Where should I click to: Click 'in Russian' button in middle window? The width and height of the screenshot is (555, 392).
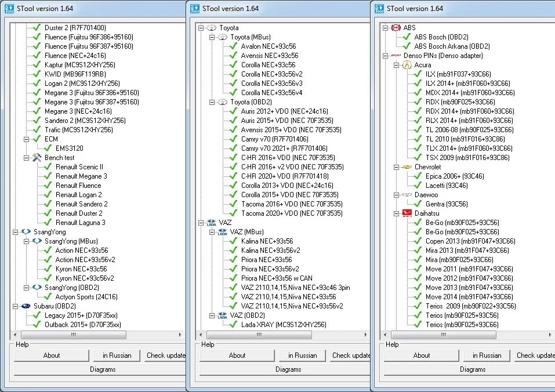(302, 355)
